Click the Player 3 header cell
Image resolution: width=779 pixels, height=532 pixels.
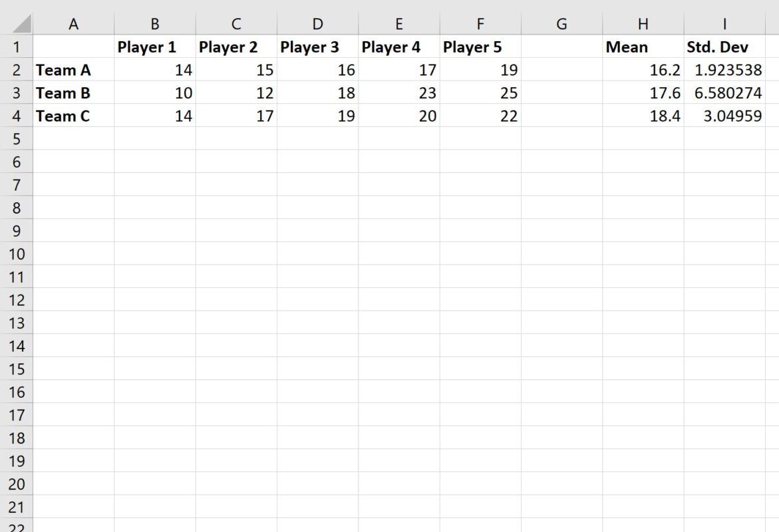pyautogui.click(x=317, y=47)
